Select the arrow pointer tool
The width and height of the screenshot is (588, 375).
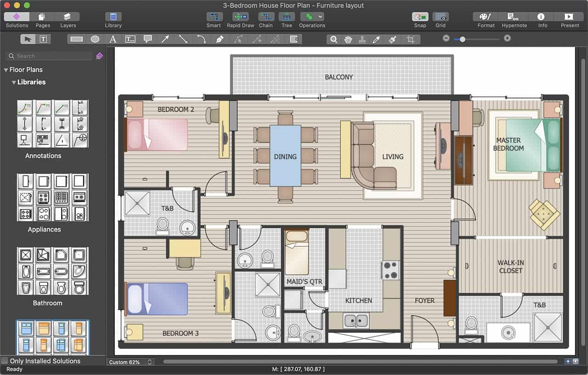[28, 40]
